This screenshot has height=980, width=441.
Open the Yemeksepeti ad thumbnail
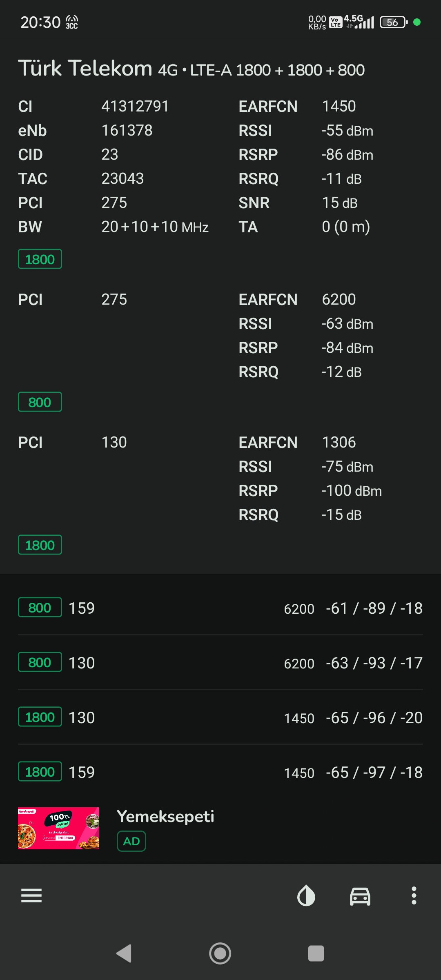point(58,828)
